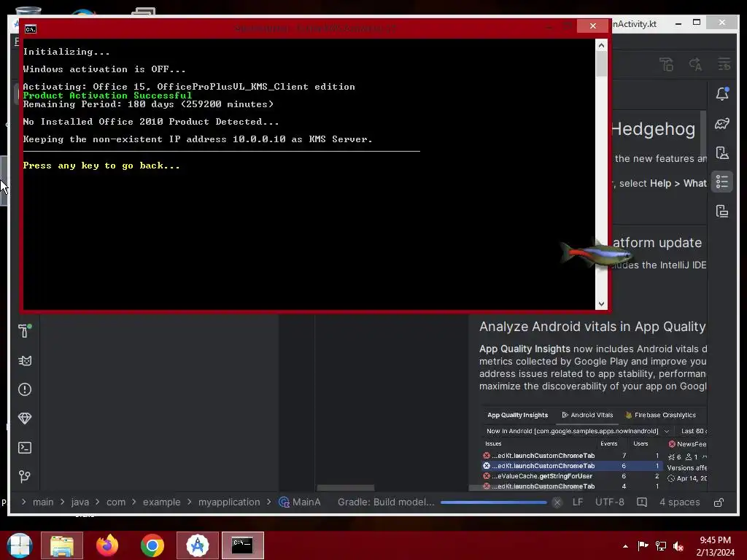Toggle the read-only lock icon in status bar
747x560 pixels.
point(719,502)
